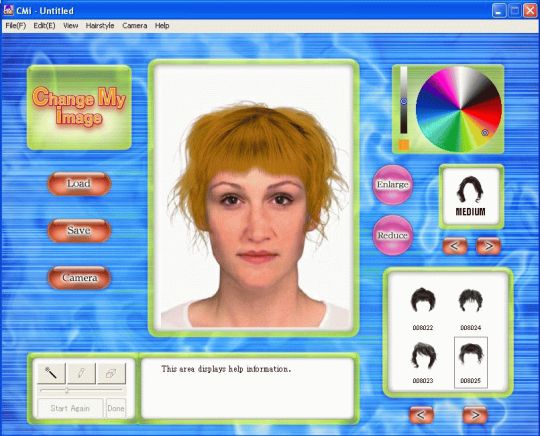Select the magic wand tool icon
Viewport: 540px width, 436px height.
(51, 373)
